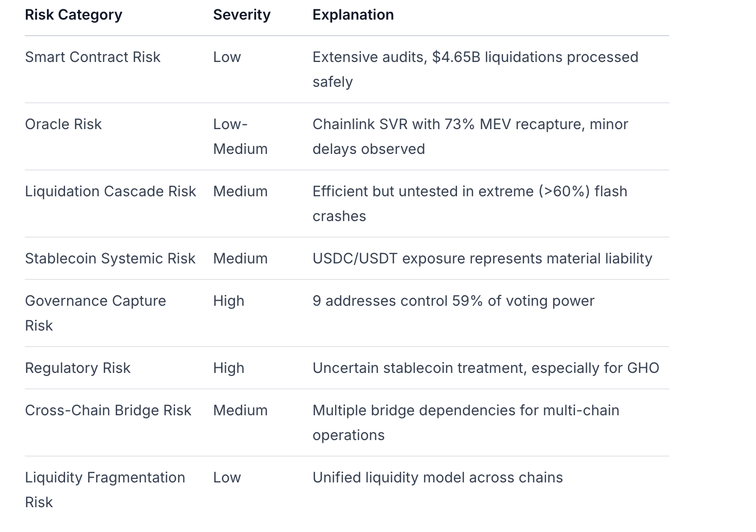
Task: Click the Explanation column header
Action: coord(353,15)
